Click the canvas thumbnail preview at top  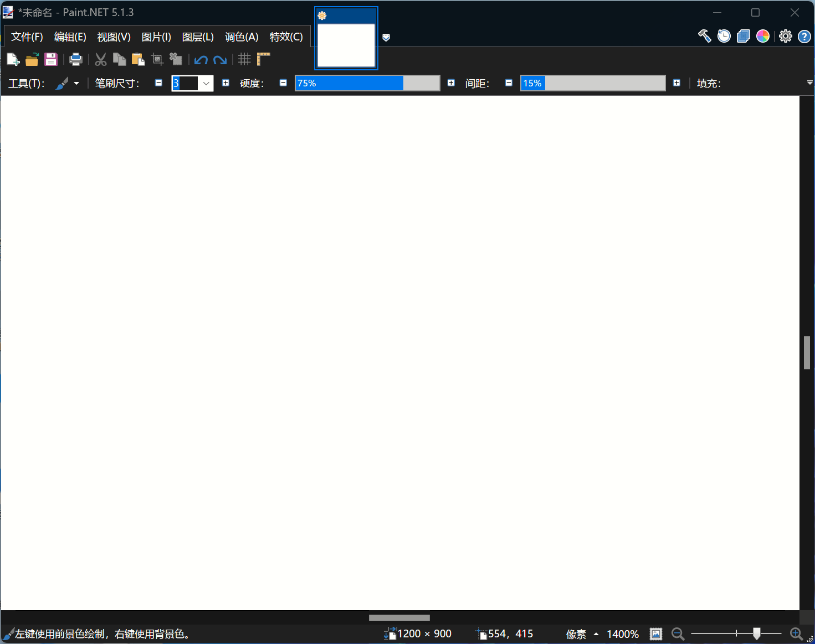click(x=346, y=38)
